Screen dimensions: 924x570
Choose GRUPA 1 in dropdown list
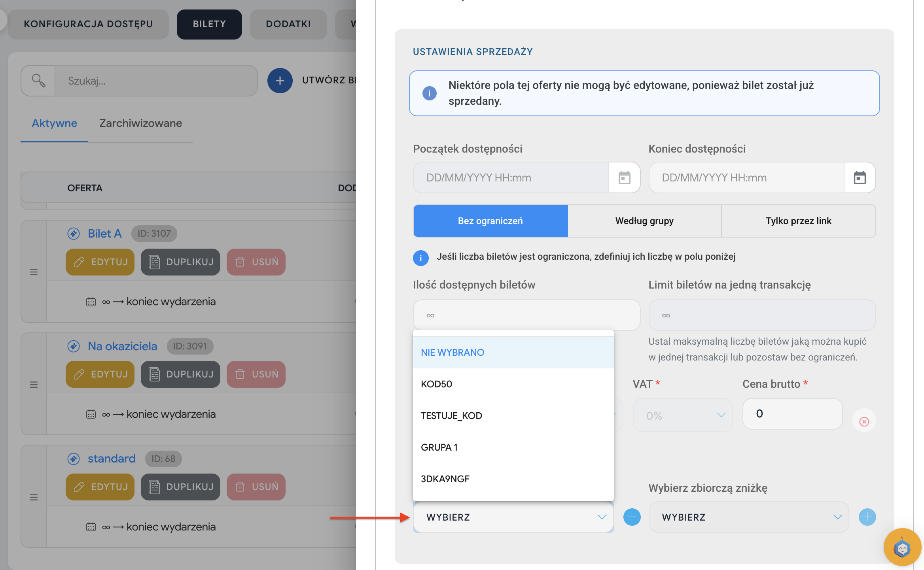[439, 447]
